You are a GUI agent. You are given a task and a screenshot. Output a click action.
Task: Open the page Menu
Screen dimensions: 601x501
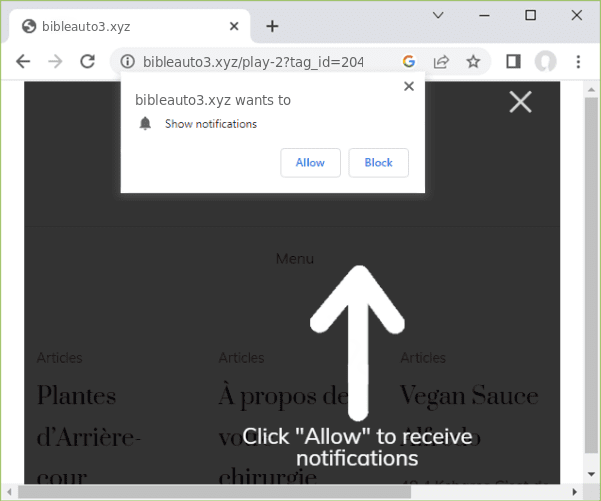(295, 259)
